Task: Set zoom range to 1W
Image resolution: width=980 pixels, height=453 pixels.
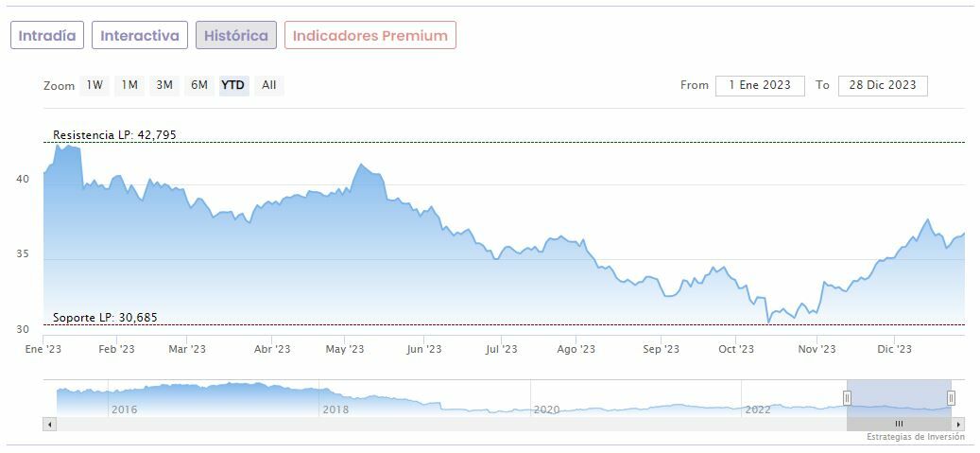Action: pos(95,85)
